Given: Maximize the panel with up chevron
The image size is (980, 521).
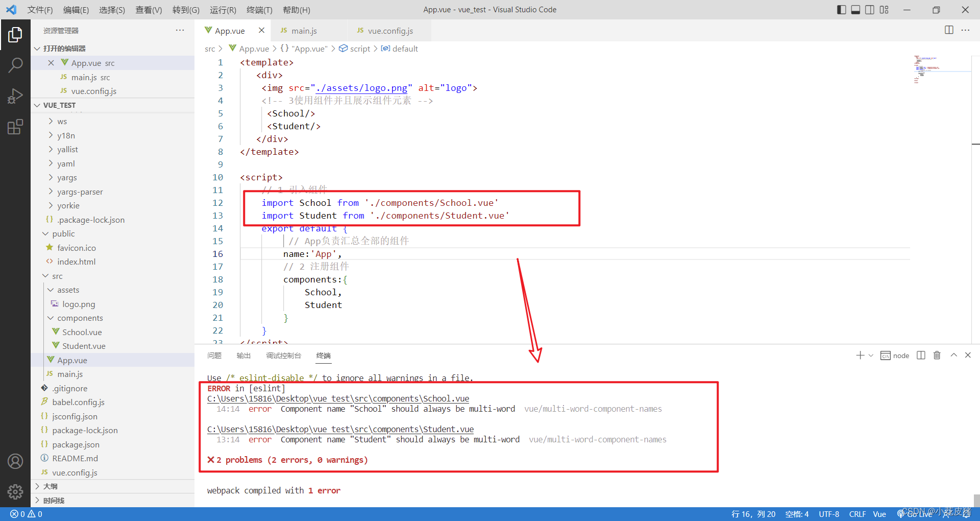Looking at the screenshot, I should pos(953,355).
